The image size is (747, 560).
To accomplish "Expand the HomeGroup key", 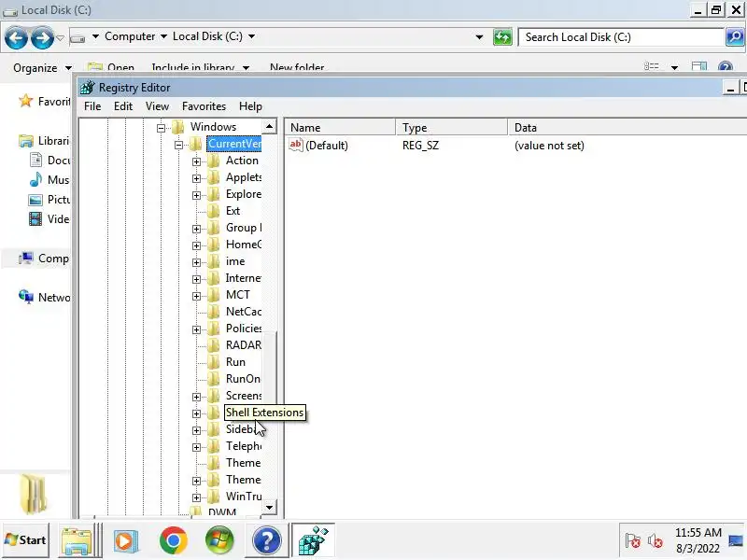I will [x=196, y=245].
